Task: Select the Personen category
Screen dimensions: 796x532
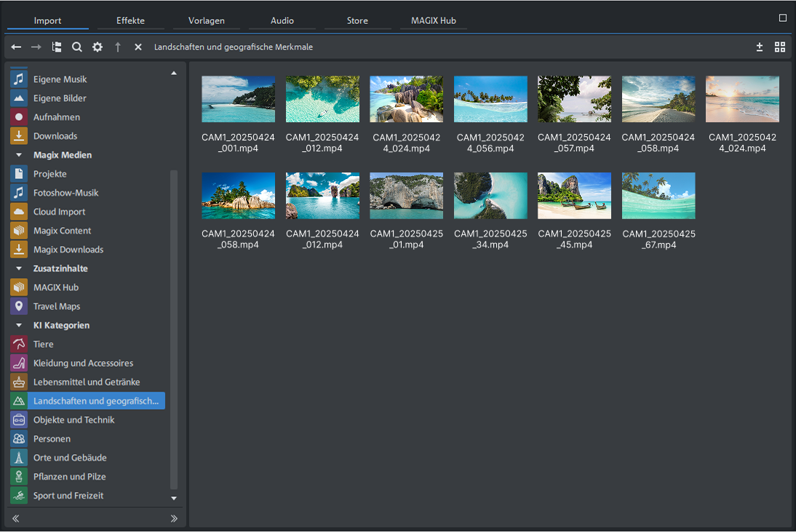Action: [x=52, y=439]
